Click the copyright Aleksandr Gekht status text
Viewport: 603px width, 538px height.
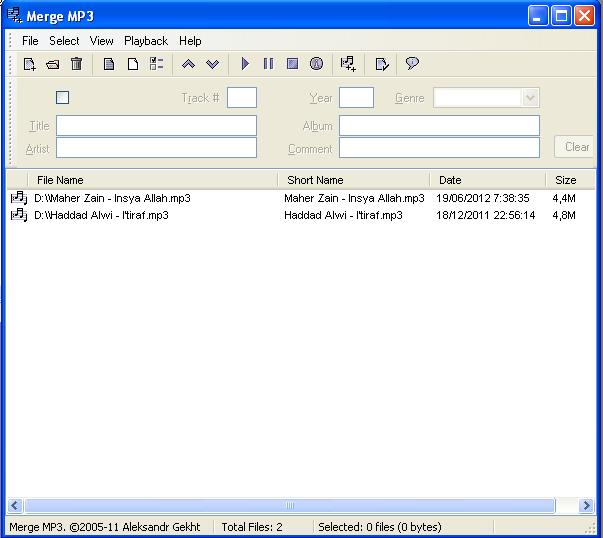[105, 527]
